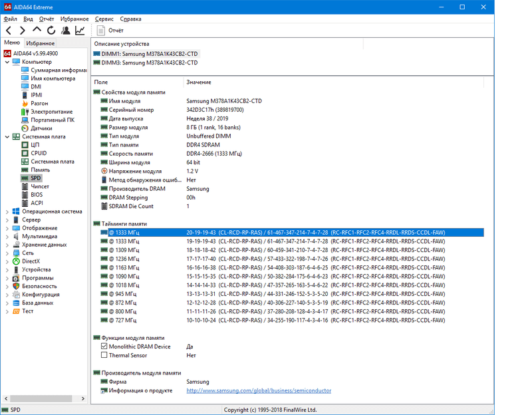Click the Безопасность shield icon
Image resolution: width=532 pixels, height=415 pixels.
[16, 287]
